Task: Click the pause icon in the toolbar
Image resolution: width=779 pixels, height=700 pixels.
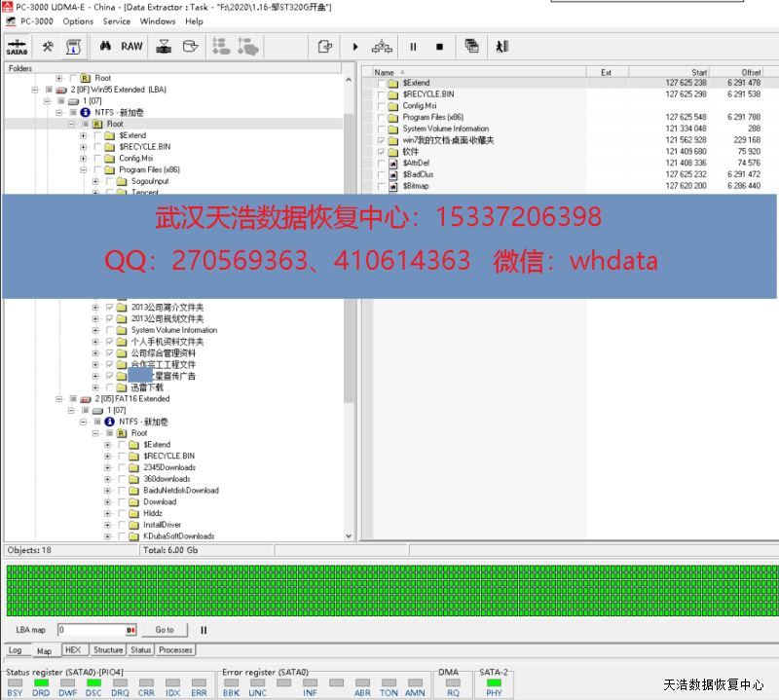Action: click(413, 46)
